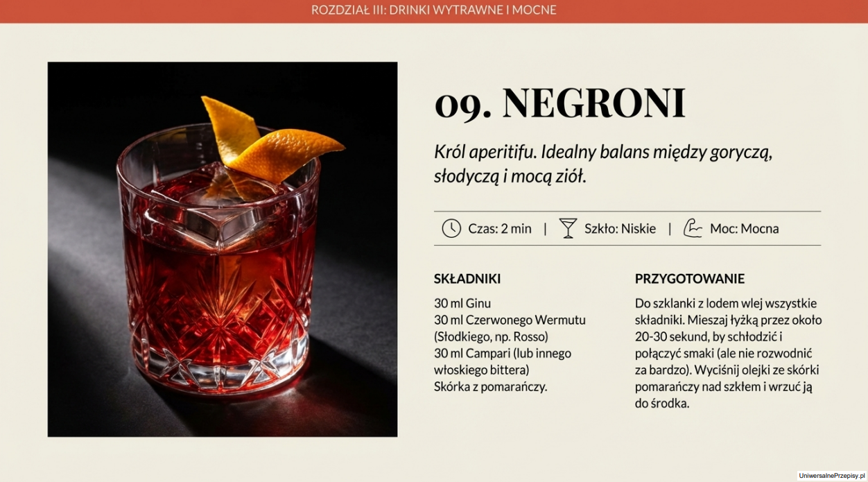Click the chapter header Rozdział III banner
The image size is (868, 482).
tap(434, 10)
